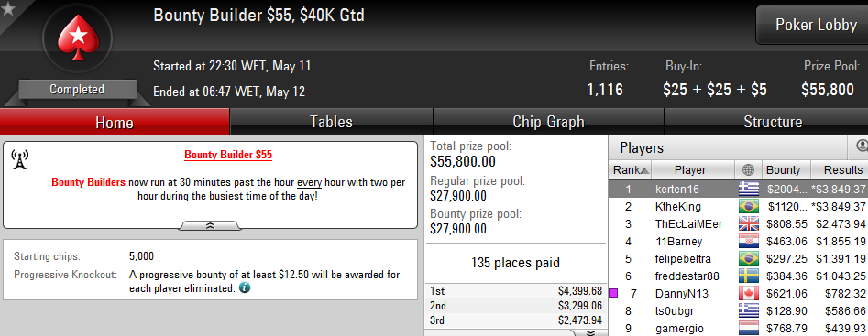Click the Canadian flag beside DannyN13
The width and height of the screenshot is (868, 336).
[749, 294]
